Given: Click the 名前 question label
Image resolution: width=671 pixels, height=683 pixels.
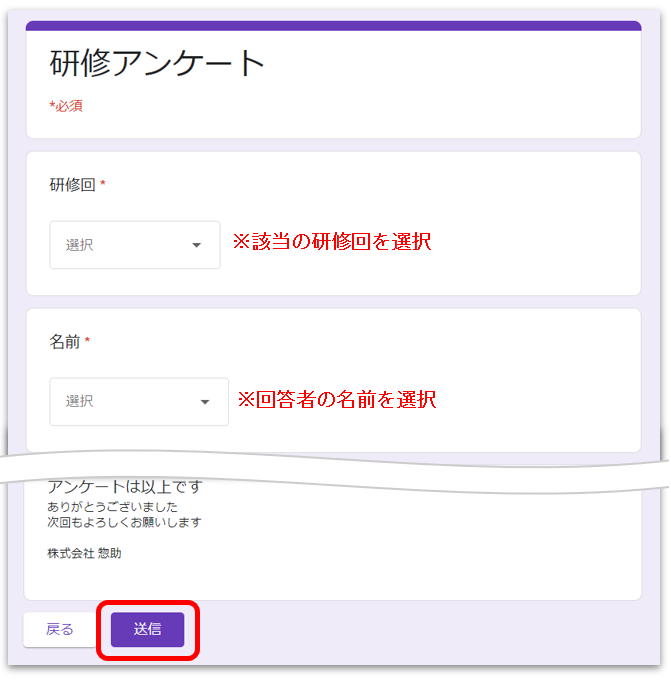Looking at the screenshot, I should point(64,342).
